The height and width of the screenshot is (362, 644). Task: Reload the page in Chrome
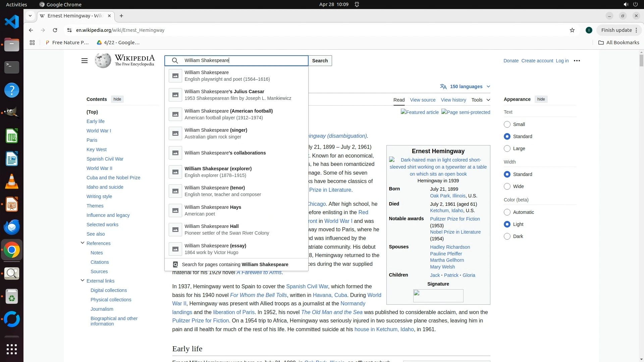click(x=55, y=30)
